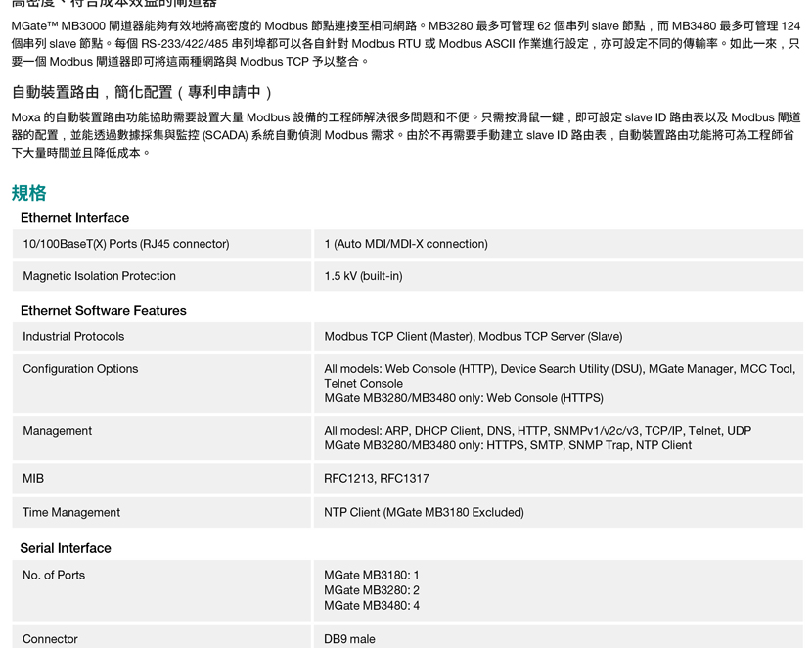Click the HTTPS, SMTP, SNMP Trap line

pyautogui.click(x=508, y=445)
